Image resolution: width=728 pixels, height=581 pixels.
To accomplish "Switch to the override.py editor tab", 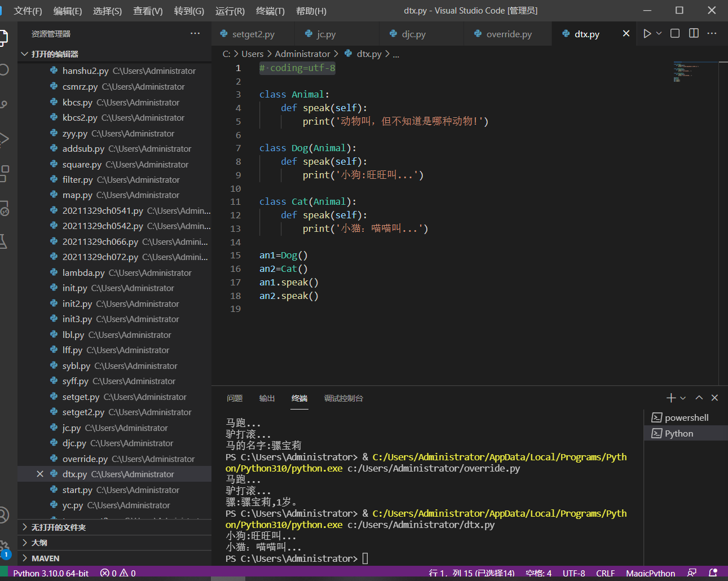I will coord(509,34).
